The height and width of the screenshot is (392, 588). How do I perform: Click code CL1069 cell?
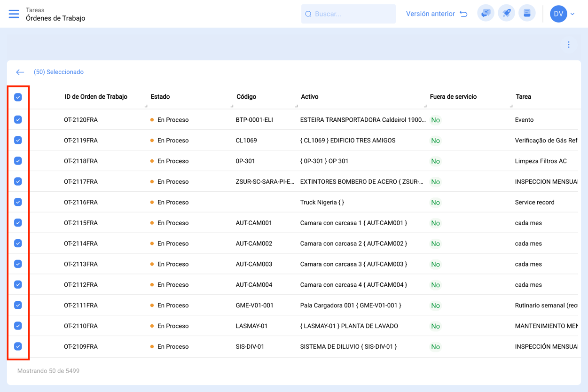[x=246, y=141]
